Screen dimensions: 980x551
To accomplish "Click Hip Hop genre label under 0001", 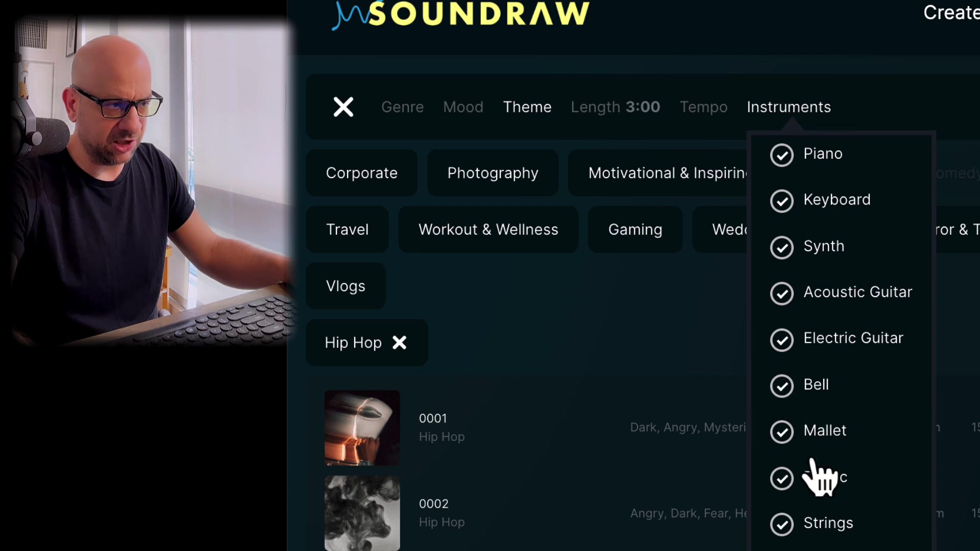I will pos(442,437).
